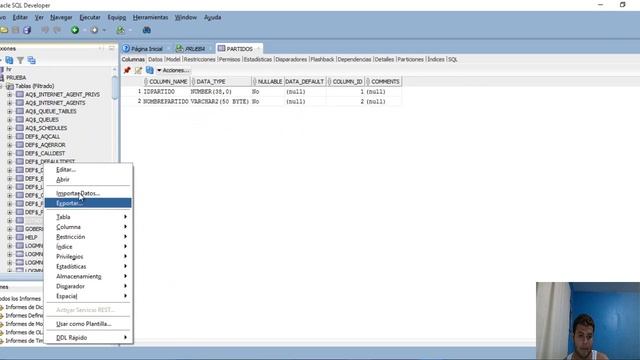Click the forward navigation toolbar icon
The height and width of the screenshot is (360, 640).
[94, 30]
